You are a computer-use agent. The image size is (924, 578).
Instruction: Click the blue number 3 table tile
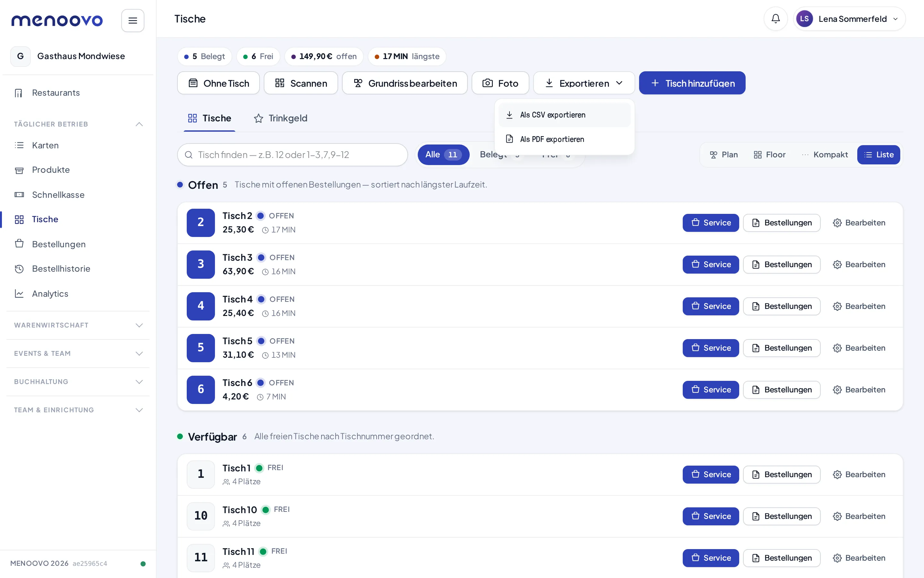[201, 264]
